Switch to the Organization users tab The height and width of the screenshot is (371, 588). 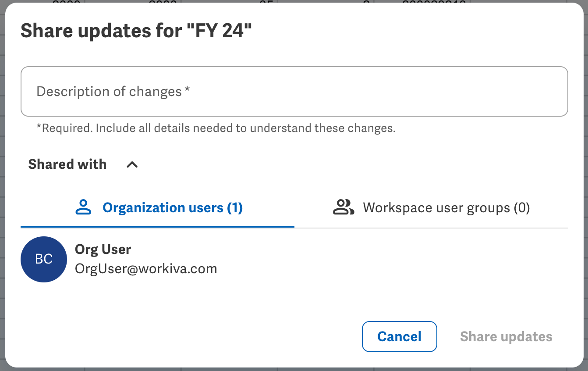(172, 207)
